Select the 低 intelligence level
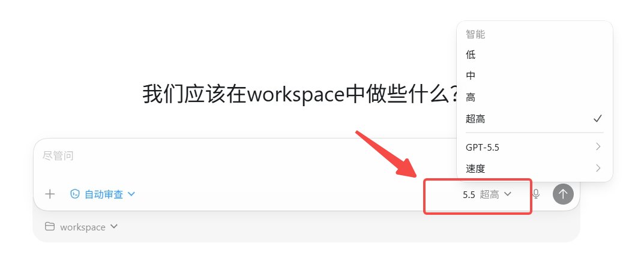Screen dimensions: 644x264 534,54
